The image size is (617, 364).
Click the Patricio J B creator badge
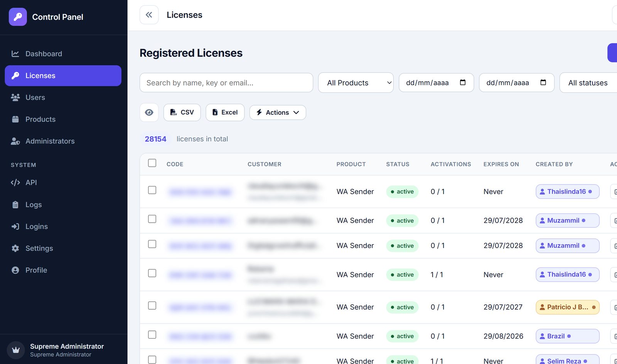tap(567, 307)
